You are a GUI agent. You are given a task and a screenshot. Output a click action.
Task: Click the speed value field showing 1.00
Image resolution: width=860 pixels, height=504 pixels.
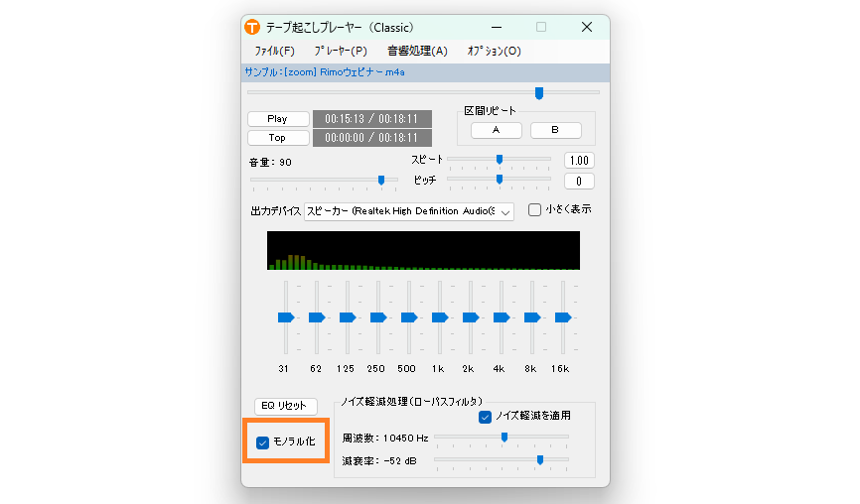pyautogui.click(x=579, y=161)
